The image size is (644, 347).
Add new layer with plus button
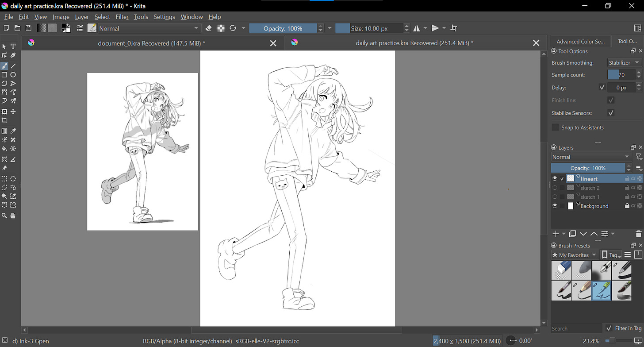pyautogui.click(x=556, y=234)
